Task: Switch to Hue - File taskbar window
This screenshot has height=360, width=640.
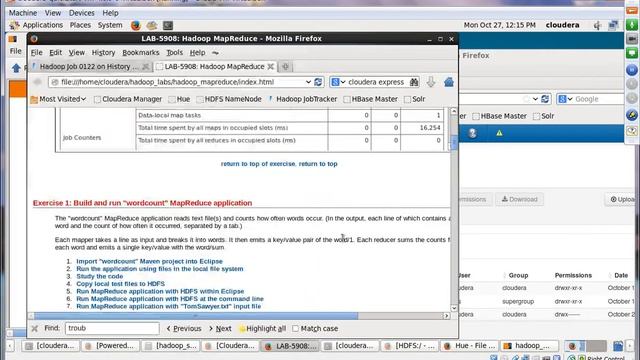Action: pyautogui.click(x=469, y=346)
